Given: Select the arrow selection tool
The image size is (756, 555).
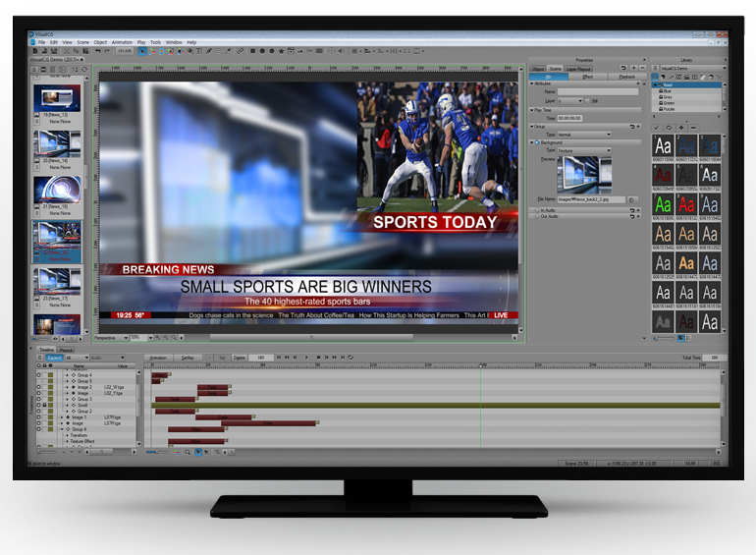Looking at the screenshot, I should (142, 51).
